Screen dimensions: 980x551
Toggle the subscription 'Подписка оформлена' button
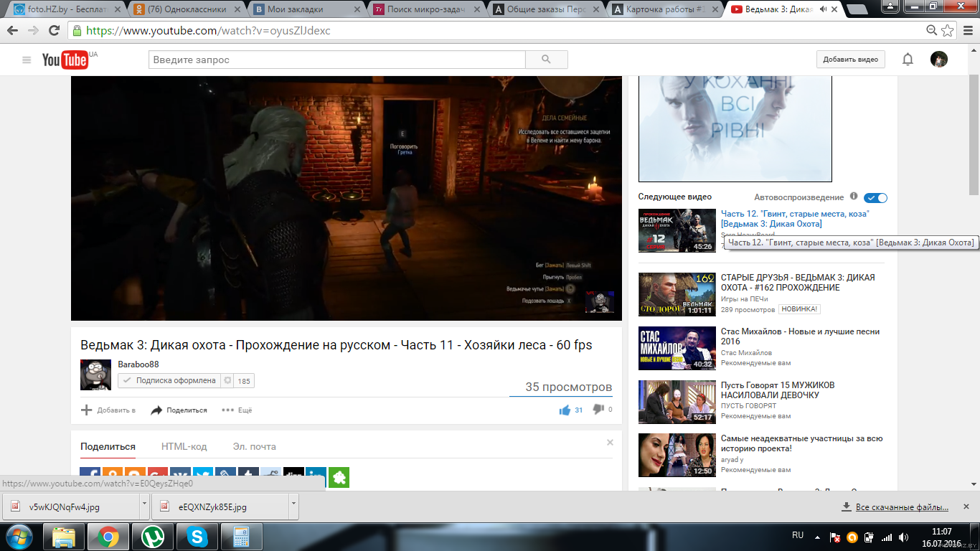169,381
